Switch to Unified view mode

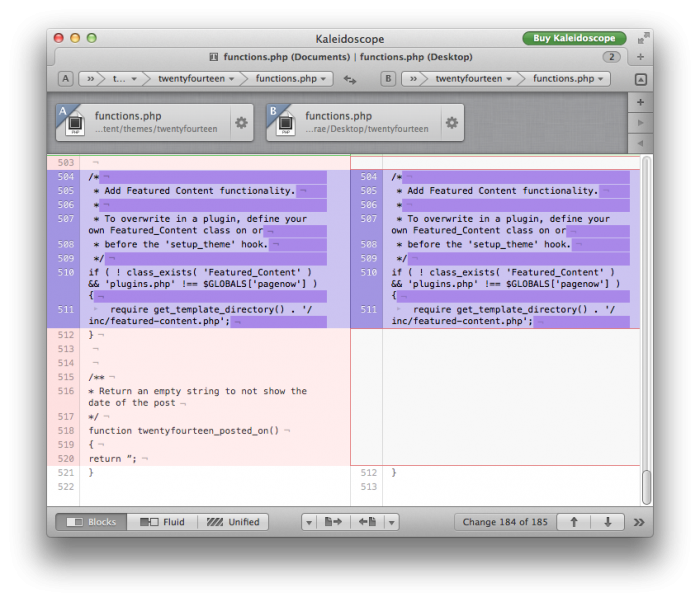[233, 522]
